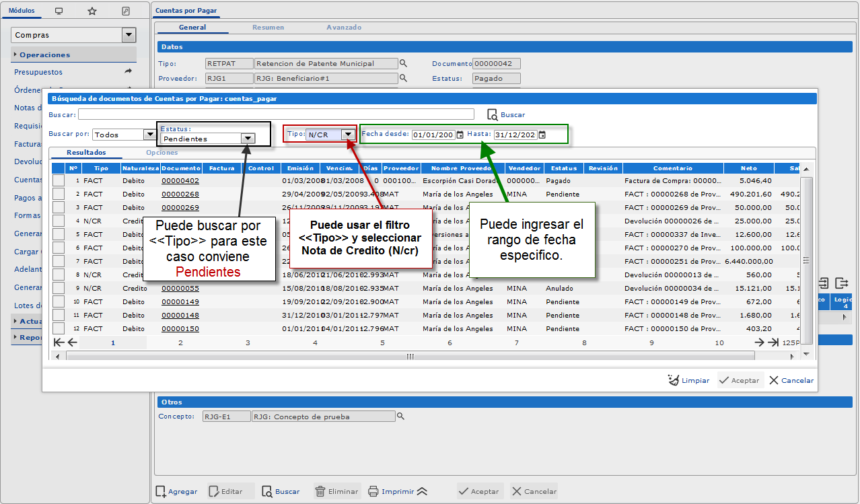Click the Limpiar broom icon

tap(674, 380)
